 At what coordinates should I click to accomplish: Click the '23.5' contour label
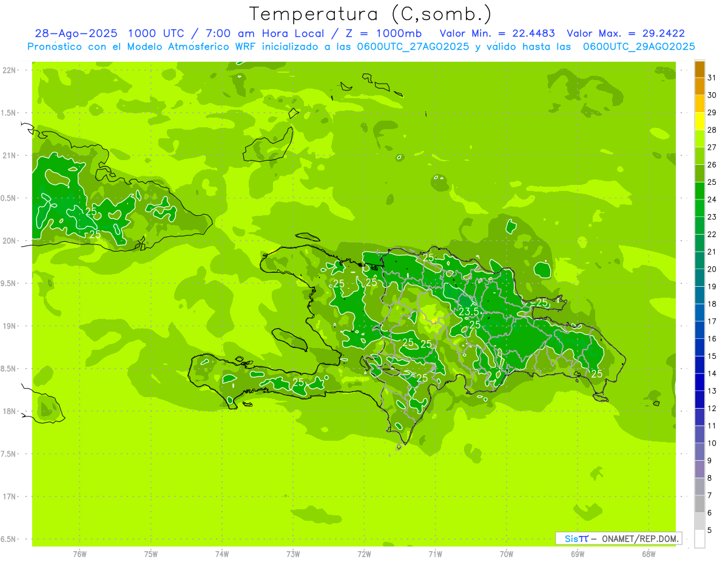pyautogui.click(x=468, y=312)
